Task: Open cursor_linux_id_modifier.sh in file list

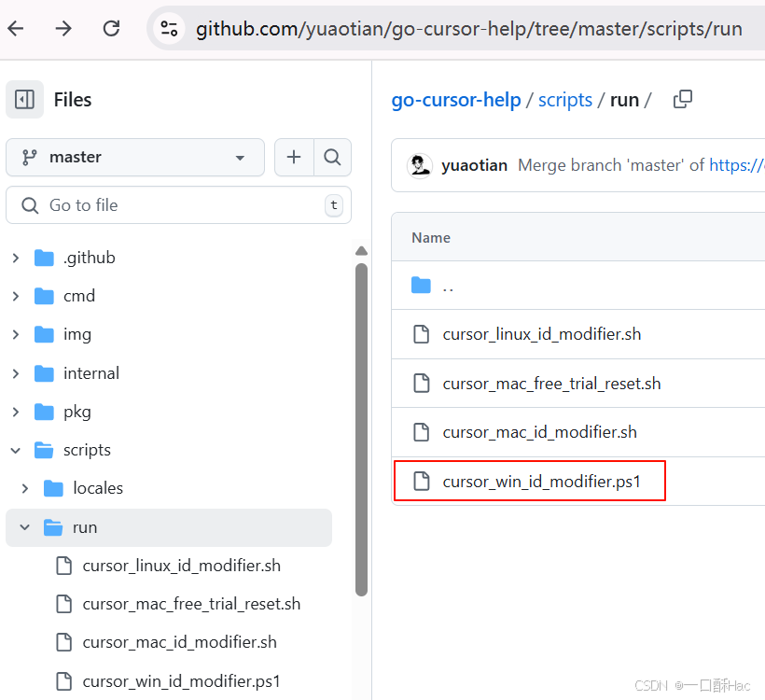Action: click(x=541, y=334)
